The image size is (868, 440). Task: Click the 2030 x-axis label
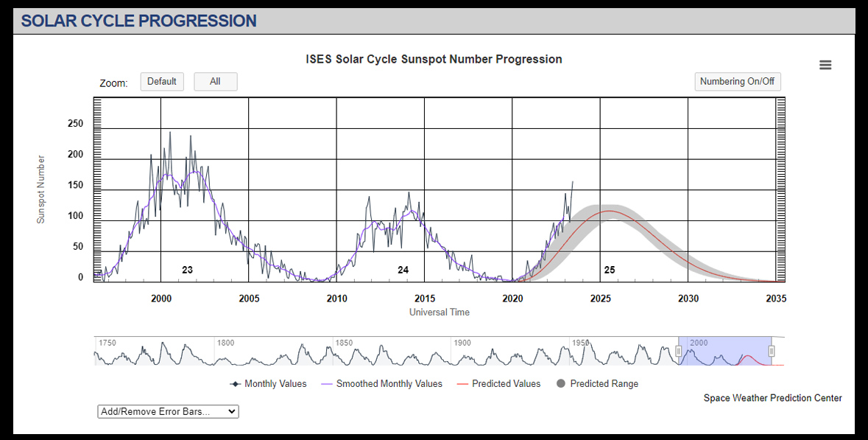688,298
